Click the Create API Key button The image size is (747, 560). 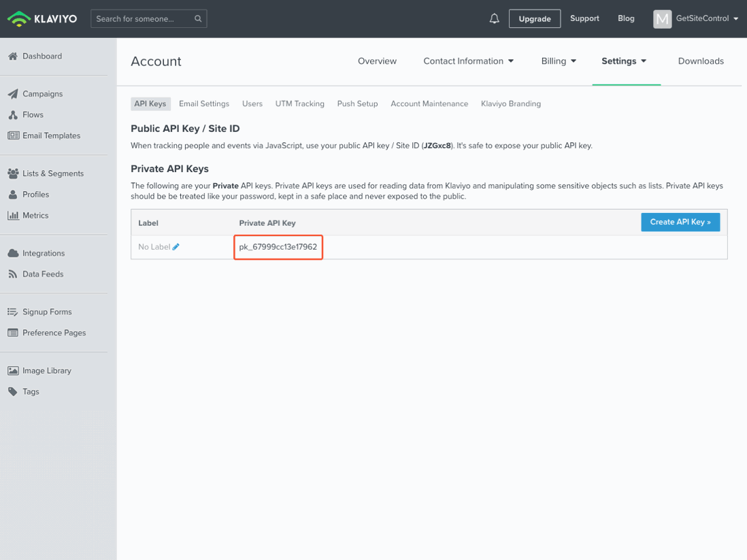click(x=680, y=222)
